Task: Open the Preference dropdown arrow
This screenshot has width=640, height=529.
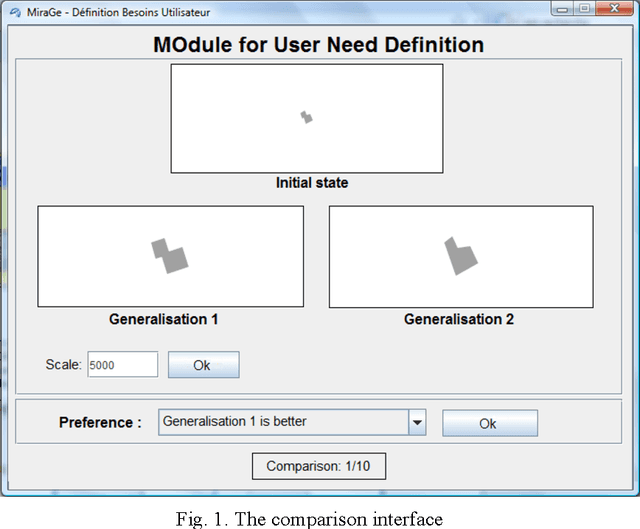Action: (x=417, y=423)
